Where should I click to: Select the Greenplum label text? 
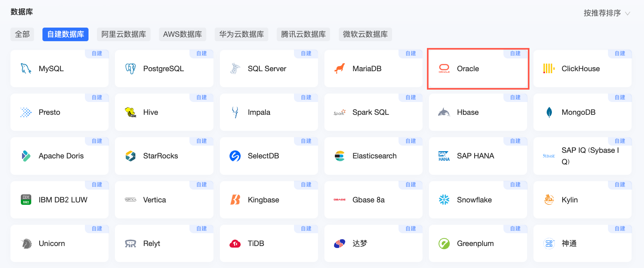475,244
